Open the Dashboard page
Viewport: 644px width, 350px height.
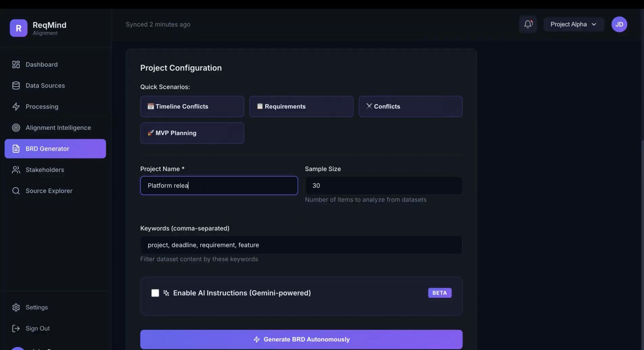tap(55, 64)
